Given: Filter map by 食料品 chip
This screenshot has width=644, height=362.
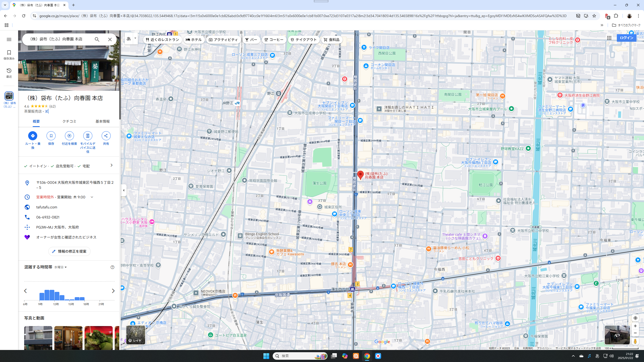Looking at the screenshot, I should coord(332,40).
